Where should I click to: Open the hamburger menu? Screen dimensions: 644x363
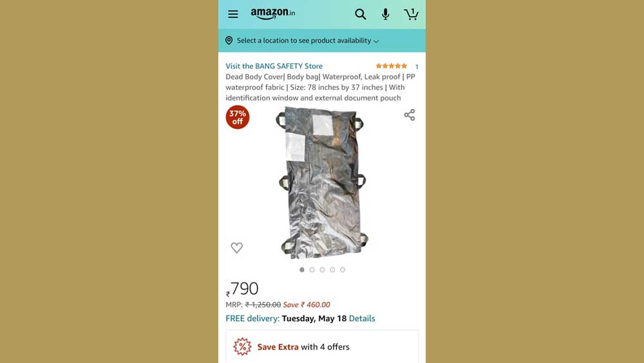(x=233, y=14)
